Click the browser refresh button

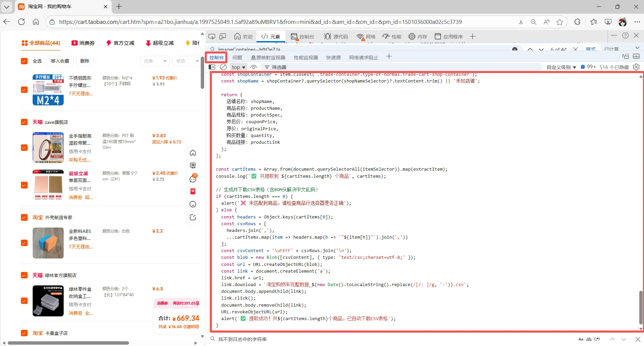point(22,22)
